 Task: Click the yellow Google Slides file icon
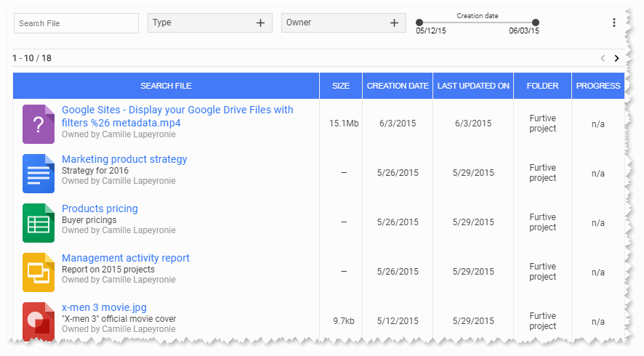(x=39, y=272)
